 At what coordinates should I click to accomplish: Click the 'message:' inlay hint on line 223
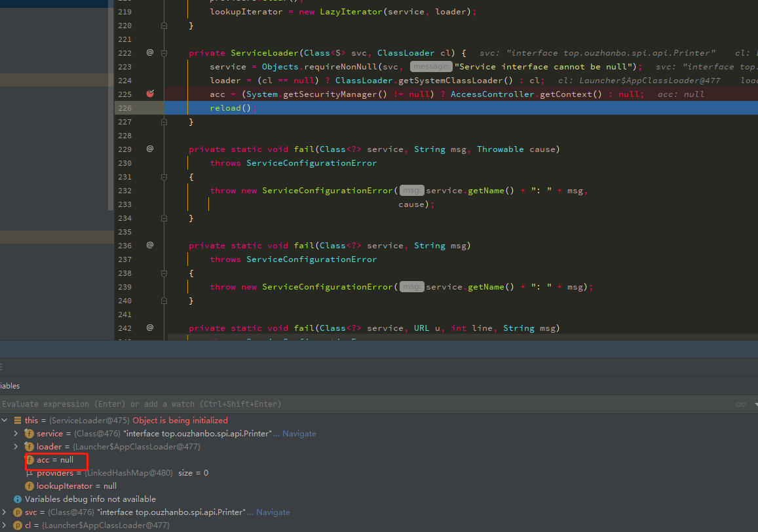tap(430, 66)
